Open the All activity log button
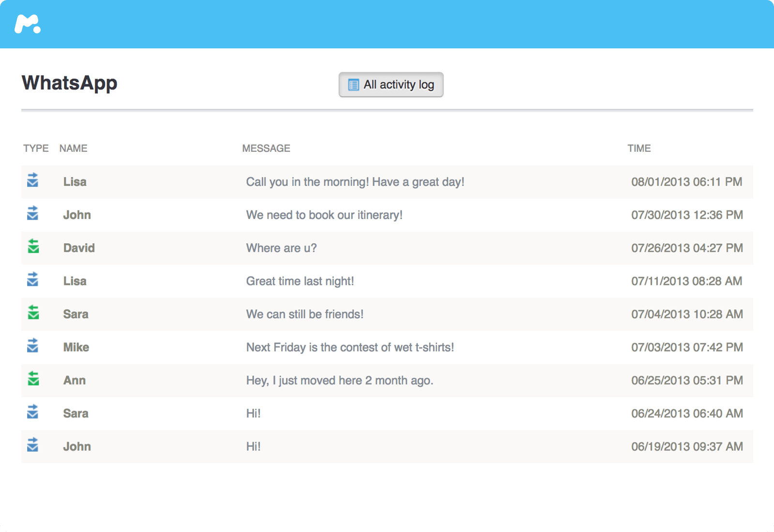 391,85
